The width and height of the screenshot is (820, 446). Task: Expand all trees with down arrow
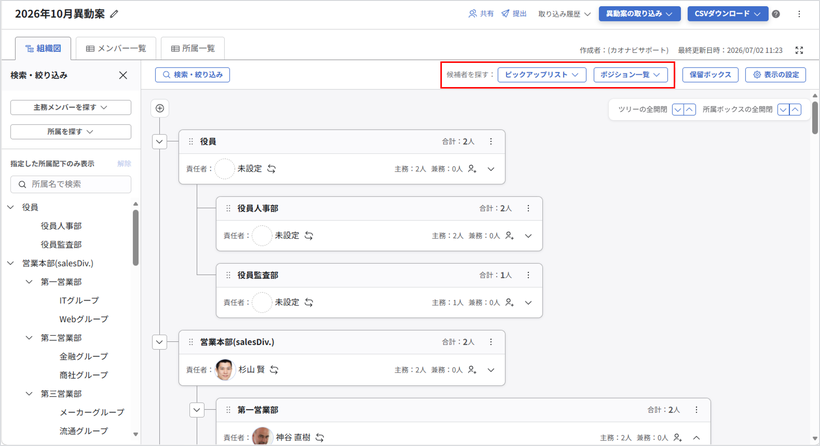pyautogui.click(x=678, y=109)
